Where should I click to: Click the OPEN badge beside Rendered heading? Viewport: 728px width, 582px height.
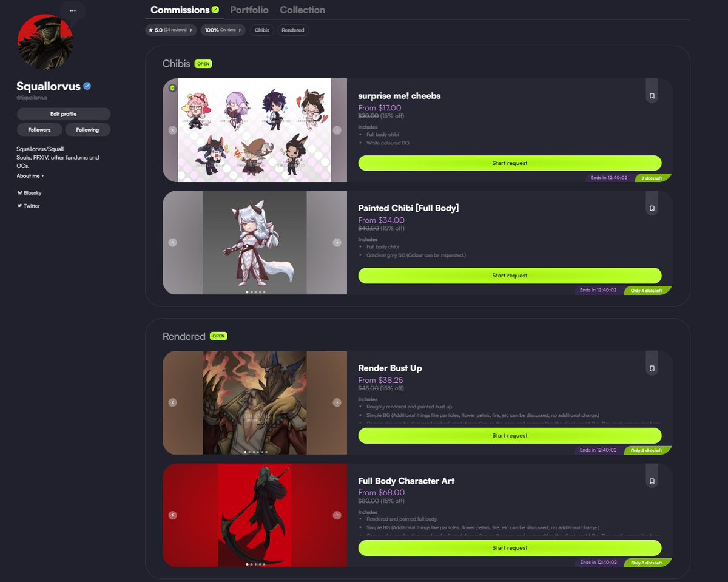218,336
